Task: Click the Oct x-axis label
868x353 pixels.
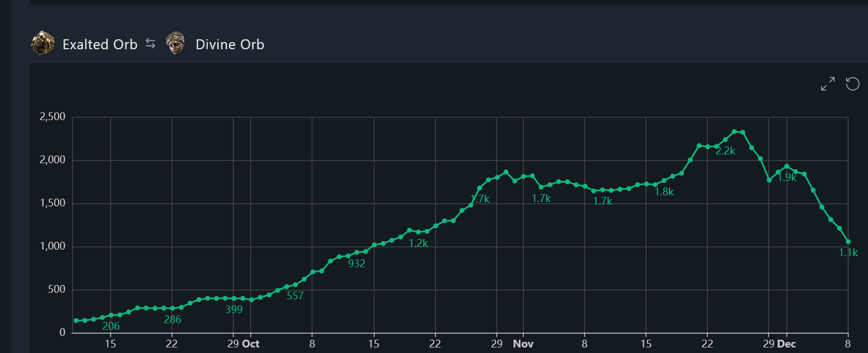Action: tap(250, 344)
